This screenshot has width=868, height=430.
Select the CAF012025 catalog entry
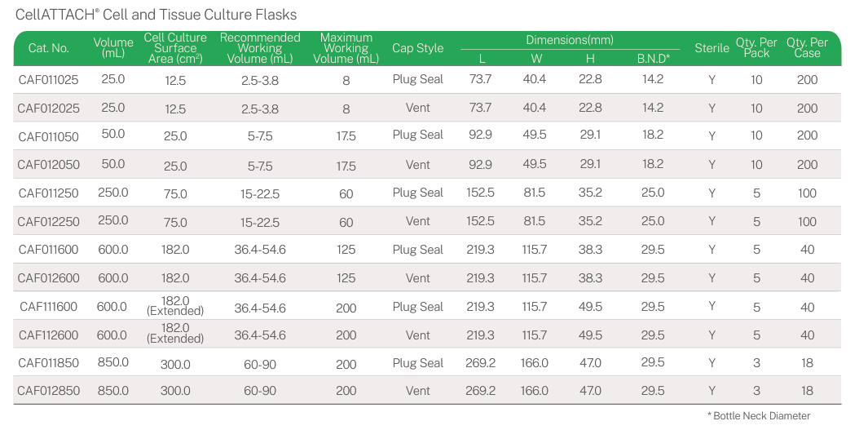(x=48, y=109)
